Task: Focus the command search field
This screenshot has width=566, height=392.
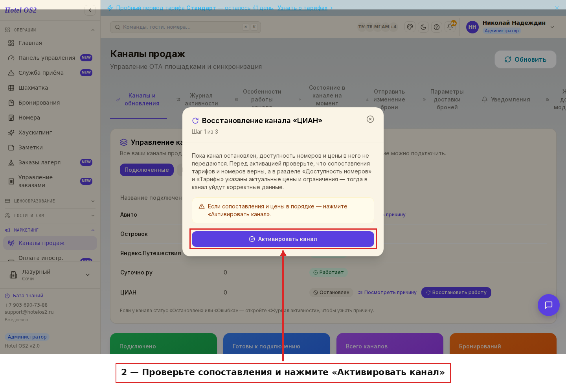Action: pos(186,27)
